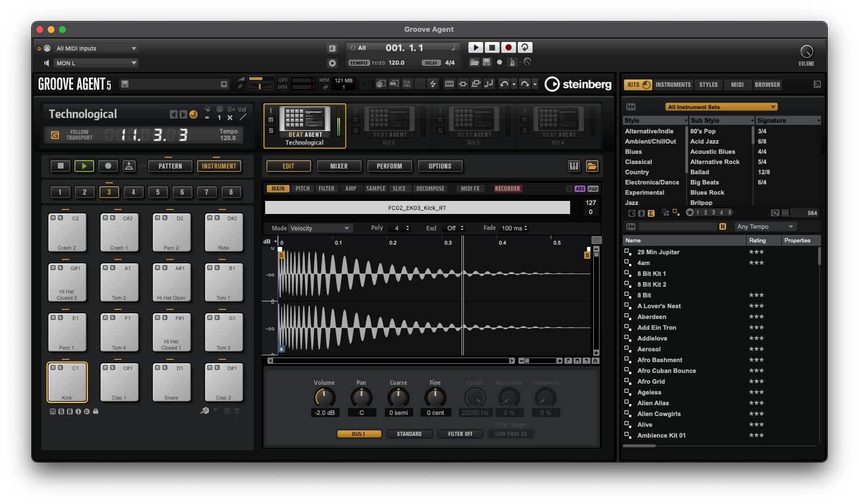
Task: Click the previous kit arrow beside Technological
Action: click(x=174, y=115)
